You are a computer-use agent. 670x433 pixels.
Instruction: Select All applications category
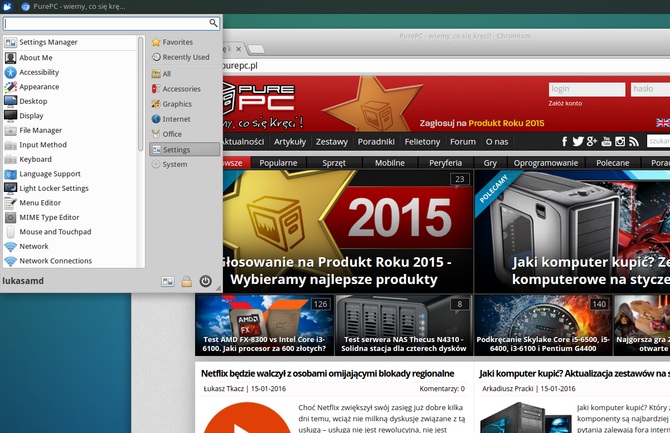[185, 74]
